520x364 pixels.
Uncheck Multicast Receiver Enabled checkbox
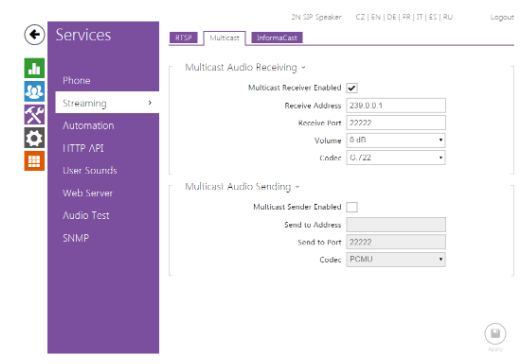pyautogui.click(x=352, y=88)
